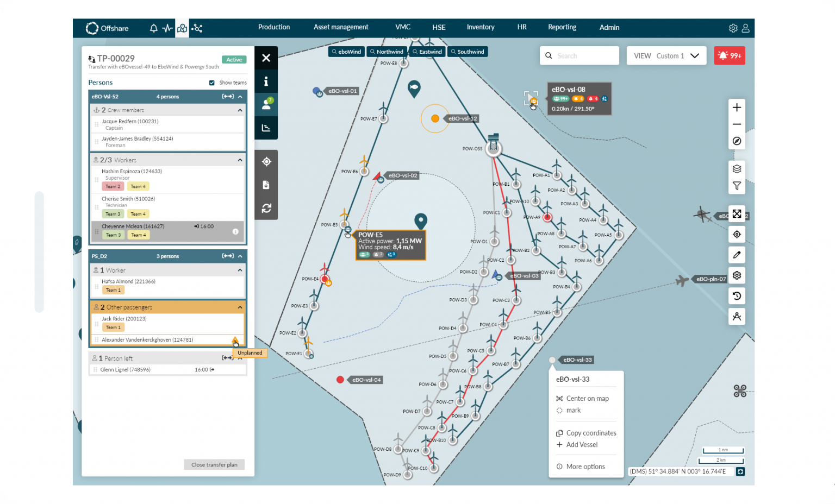Click inside the map search field
The height and width of the screenshot is (504, 835).
[579, 55]
